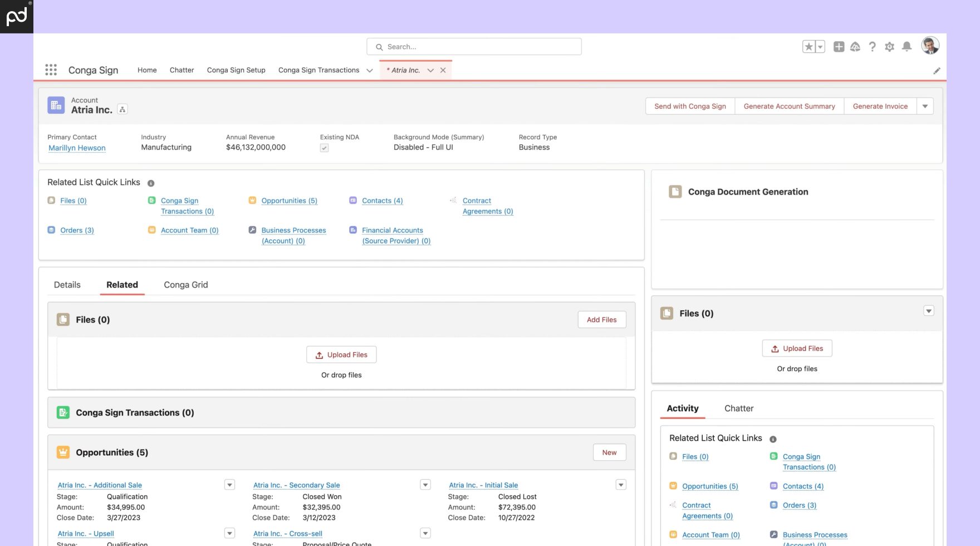Screen dimensions: 980x546
Task: Switch to the sidebar Chatter tab
Action: point(739,408)
